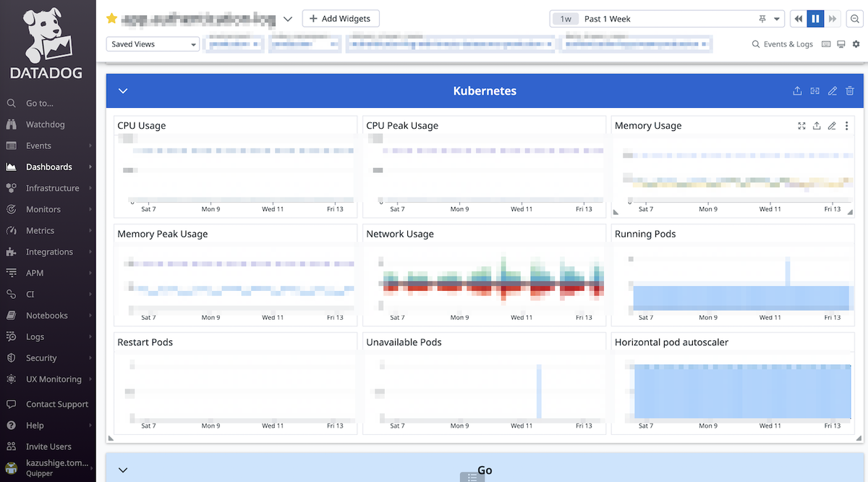Open Events & Logs search
The image size is (868, 482).
point(783,44)
